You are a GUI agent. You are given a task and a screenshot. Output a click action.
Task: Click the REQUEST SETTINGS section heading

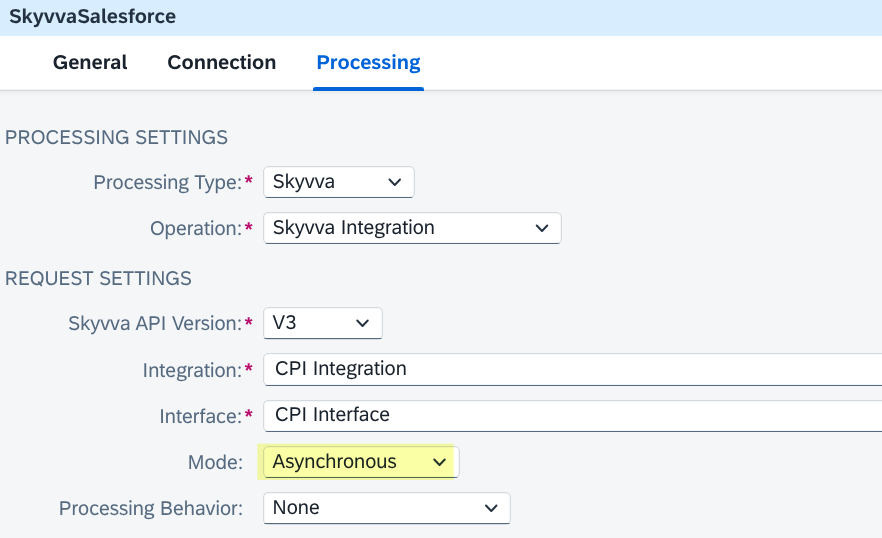(98, 279)
